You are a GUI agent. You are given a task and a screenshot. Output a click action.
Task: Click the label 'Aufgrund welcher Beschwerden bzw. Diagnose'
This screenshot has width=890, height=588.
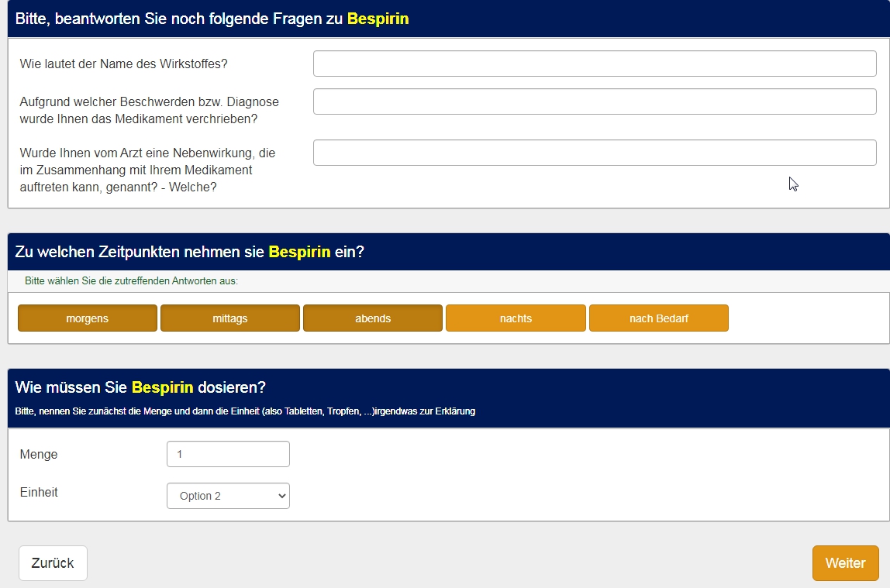pyautogui.click(x=150, y=102)
